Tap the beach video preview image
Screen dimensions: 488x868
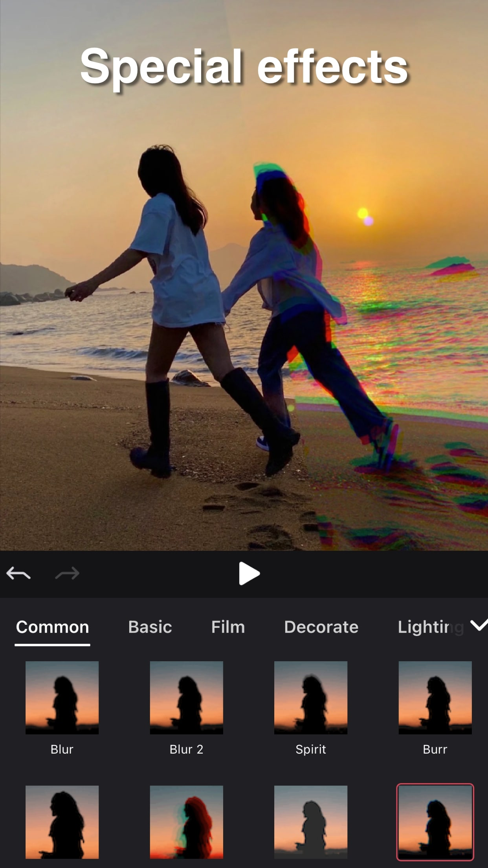click(x=244, y=275)
